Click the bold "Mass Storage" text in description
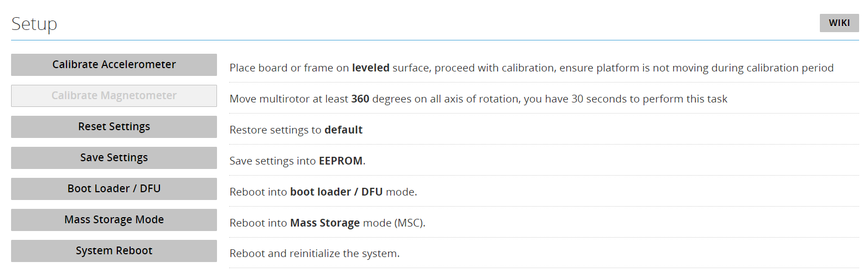Image resolution: width=868 pixels, height=277 pixels. [325, 223]
